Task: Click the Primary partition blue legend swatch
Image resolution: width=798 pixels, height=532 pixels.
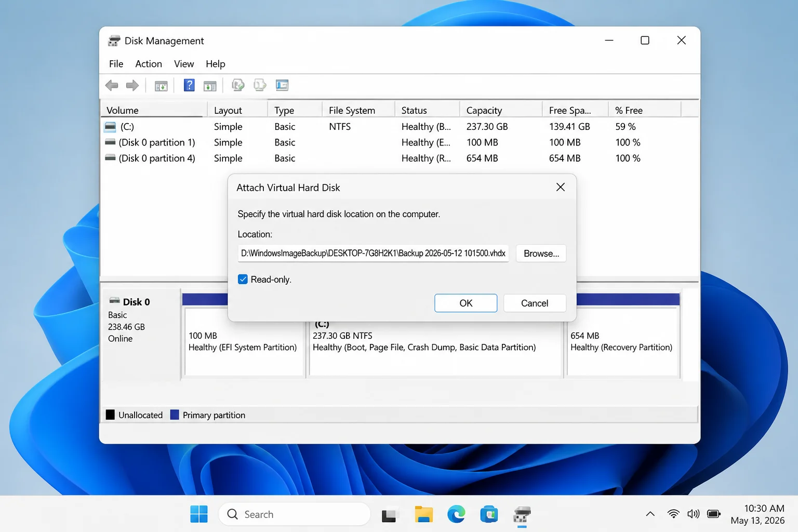Action: 175,415
